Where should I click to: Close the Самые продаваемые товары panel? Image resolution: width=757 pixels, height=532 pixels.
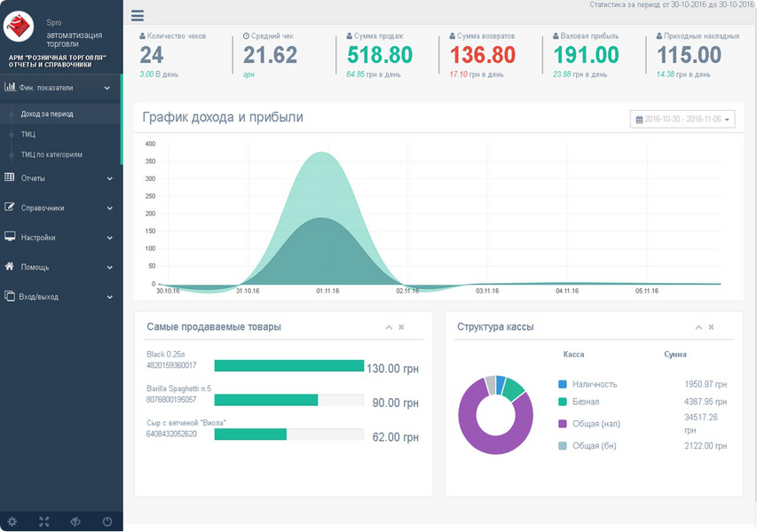click(401, 327)
